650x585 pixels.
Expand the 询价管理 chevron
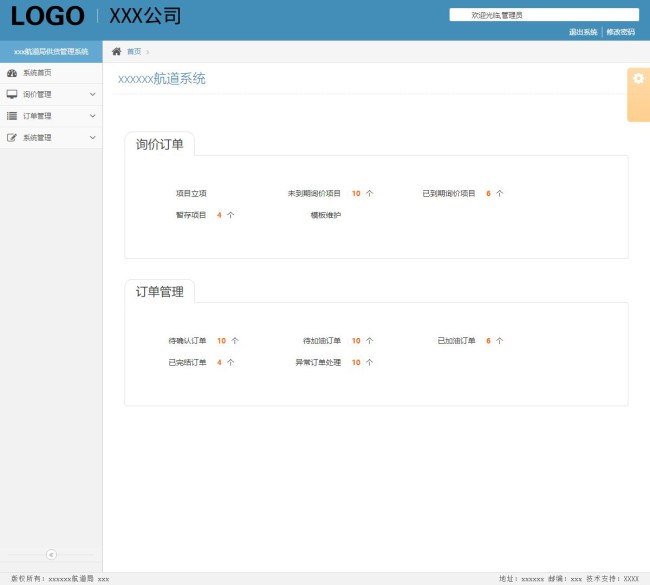coord(92,95)
